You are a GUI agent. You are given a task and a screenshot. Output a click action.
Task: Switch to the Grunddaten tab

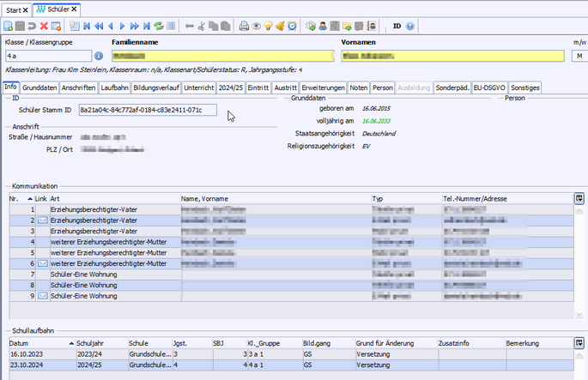point(40,87)
